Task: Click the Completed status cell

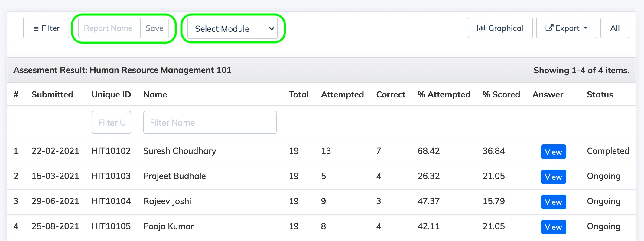Action: pos(608,151)
